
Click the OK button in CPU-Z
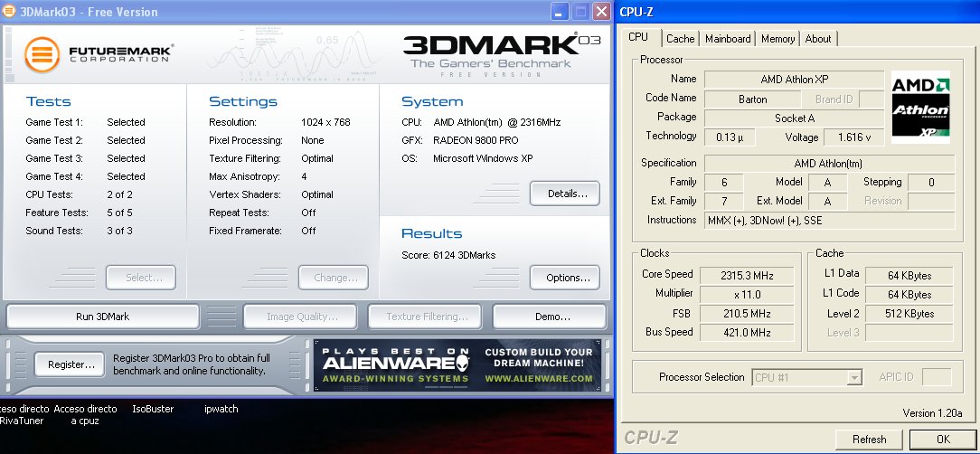pyautogui.click(x=943, y=439)
